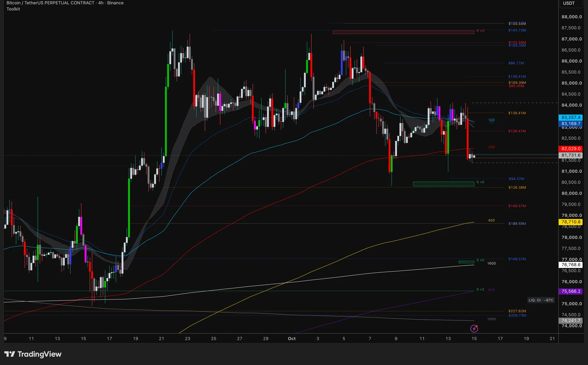Screen dimensions: 588x365
Task: Select the 83,169.7 dark blue price tag
Action: click(571, 124)
